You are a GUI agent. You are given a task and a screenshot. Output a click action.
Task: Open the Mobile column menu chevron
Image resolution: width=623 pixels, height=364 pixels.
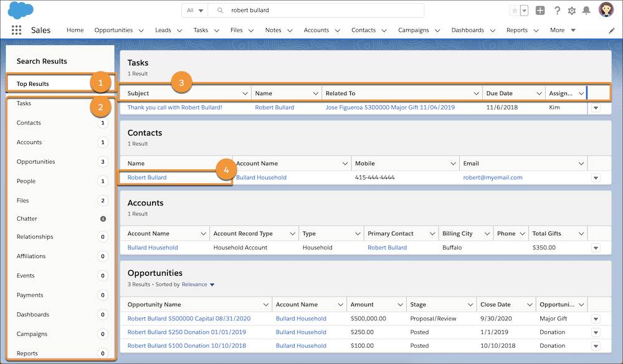tap(453, 164)
